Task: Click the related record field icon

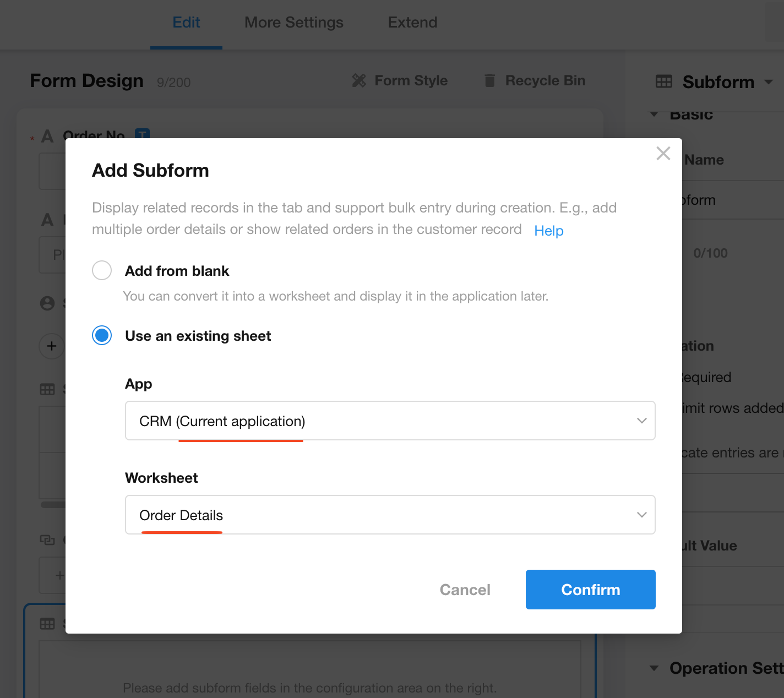Action: [47, 540]
